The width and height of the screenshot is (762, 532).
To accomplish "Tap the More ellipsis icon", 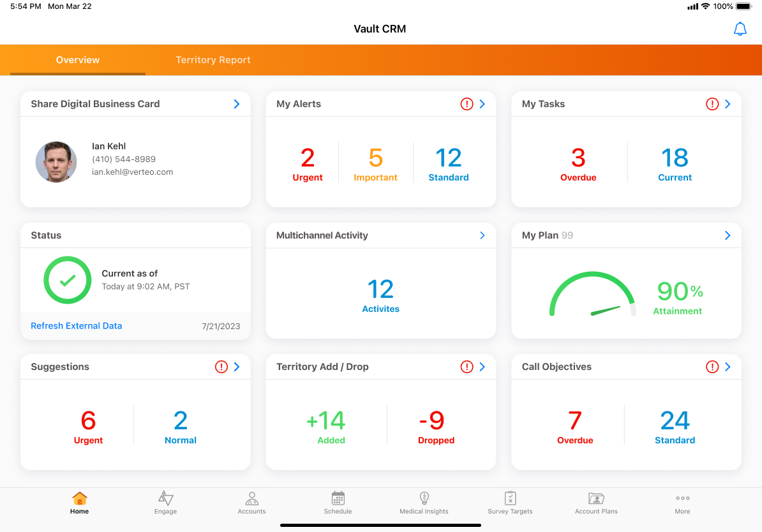I will pyautogui.click(x=682, y=499).
